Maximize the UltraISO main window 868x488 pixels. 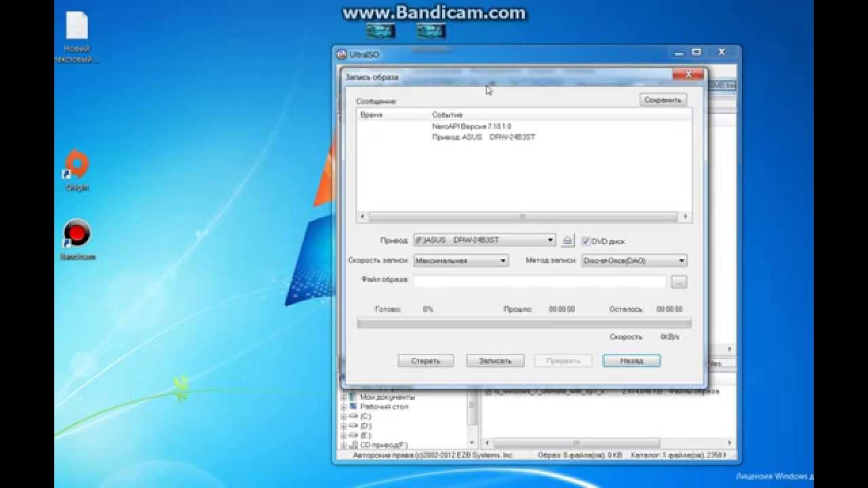point(696,52)
